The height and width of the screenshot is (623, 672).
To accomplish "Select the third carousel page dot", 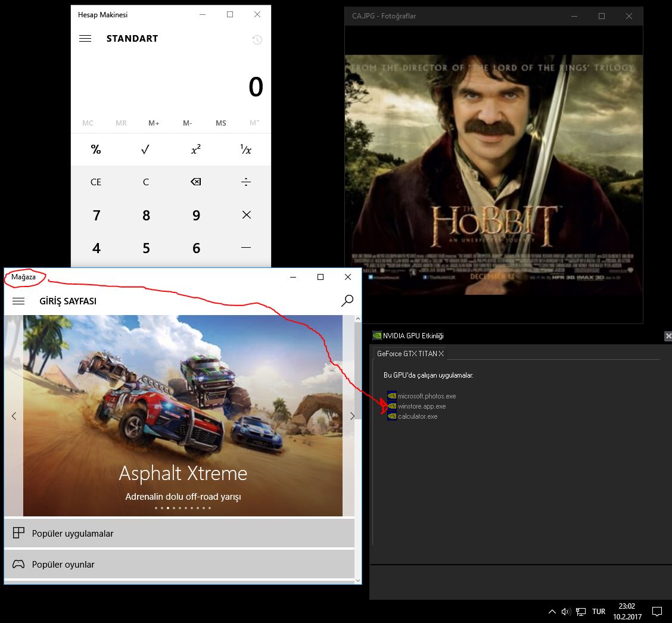I will [x=168, y=508].
